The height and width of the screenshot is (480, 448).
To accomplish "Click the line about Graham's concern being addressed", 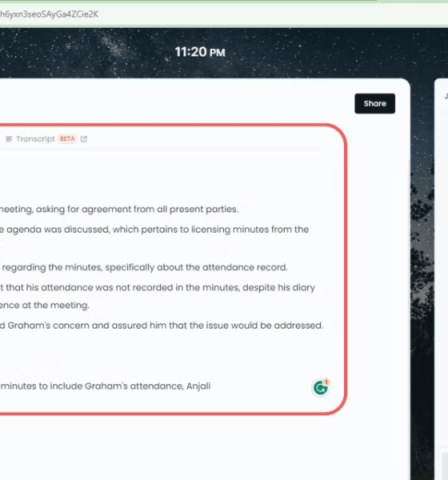I will [162, 325].
